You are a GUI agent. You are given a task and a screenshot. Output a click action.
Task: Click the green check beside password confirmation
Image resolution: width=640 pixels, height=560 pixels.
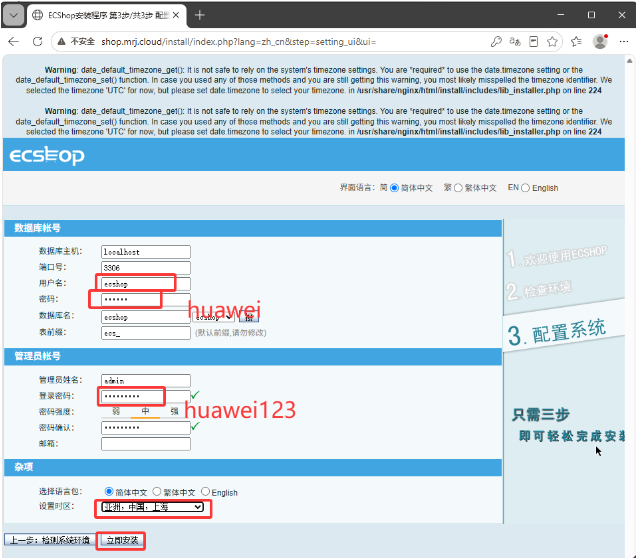[195, 427]
